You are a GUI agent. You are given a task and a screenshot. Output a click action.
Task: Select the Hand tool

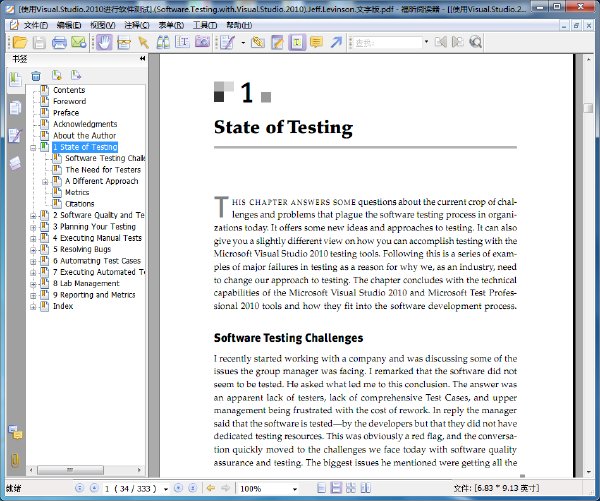coord(104,42)
